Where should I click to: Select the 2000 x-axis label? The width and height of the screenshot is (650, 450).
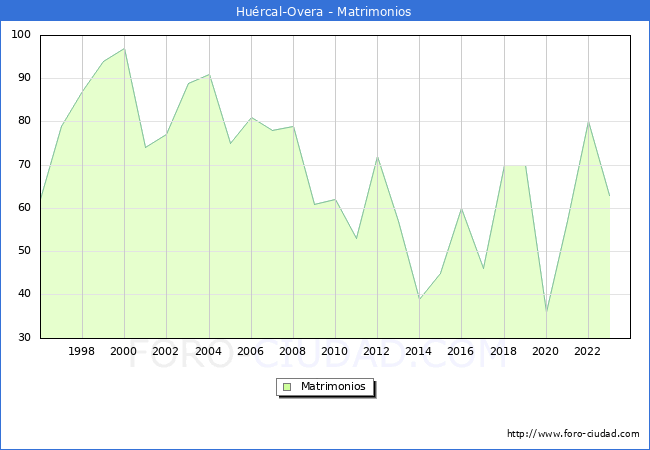pos(124,351)
